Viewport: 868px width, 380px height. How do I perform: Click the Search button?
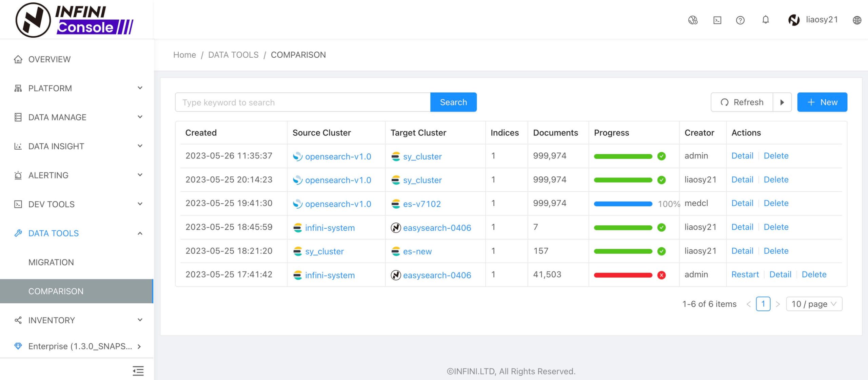(x=453, y=102)
